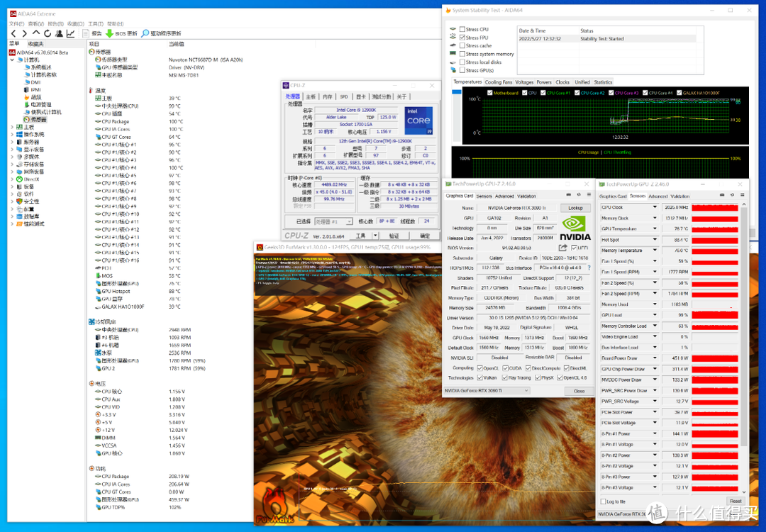Open the 工具(T) menu in AIDA64
Image resolution: width=766 pixels, height=532 pixels.
pyautogui.click(x=95, y=23)
